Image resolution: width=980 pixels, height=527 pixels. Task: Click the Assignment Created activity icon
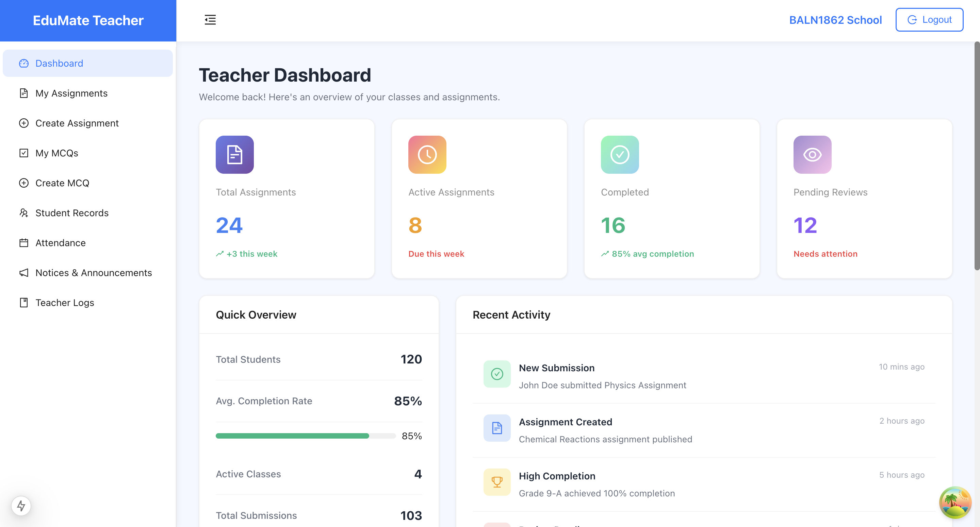(497, 428)
